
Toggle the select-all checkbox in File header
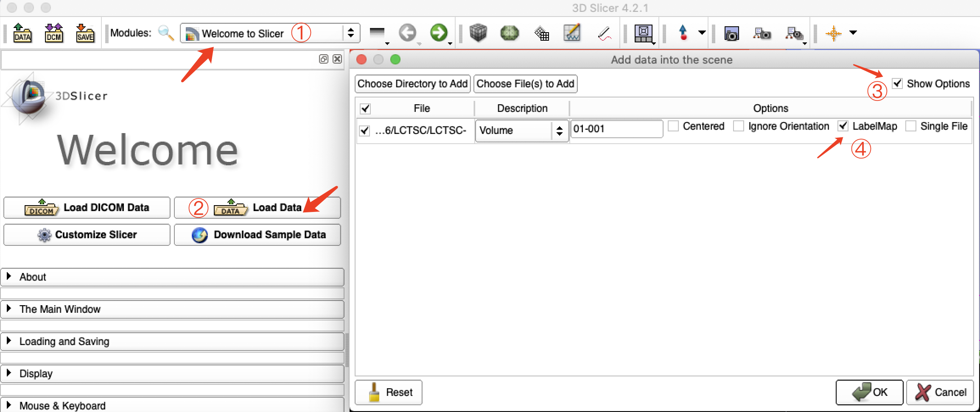tap(365, 109)
